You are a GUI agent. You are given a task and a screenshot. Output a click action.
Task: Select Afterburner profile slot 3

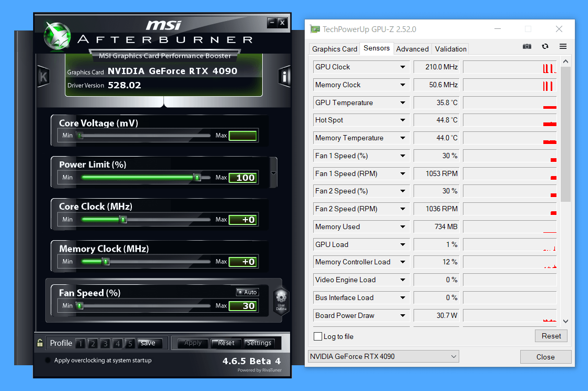(105, 343)
